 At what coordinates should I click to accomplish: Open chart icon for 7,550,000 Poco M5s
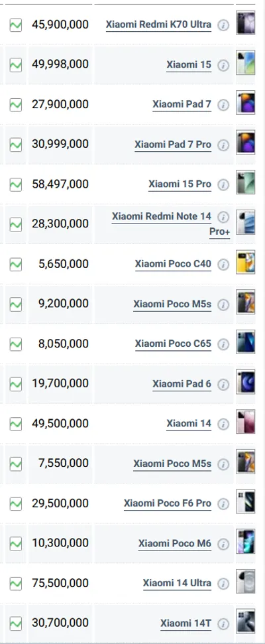coord(16,464)
